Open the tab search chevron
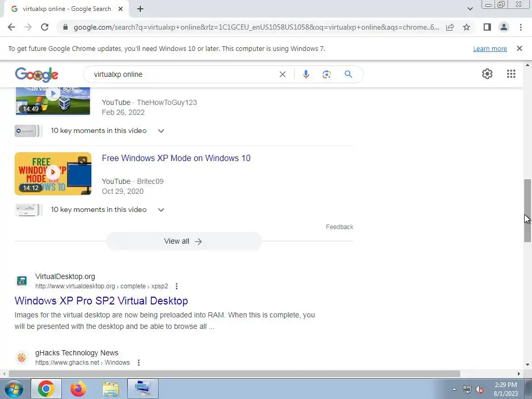Screen dimensions: 532x399 click(470, 9)
